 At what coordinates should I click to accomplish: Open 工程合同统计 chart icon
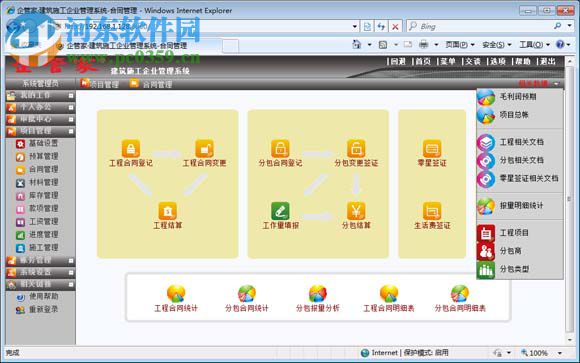coord(176,294)
